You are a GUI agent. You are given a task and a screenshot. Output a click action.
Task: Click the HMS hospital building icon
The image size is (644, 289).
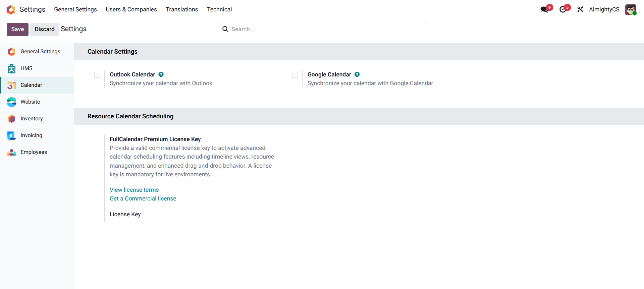coord(11,68)
